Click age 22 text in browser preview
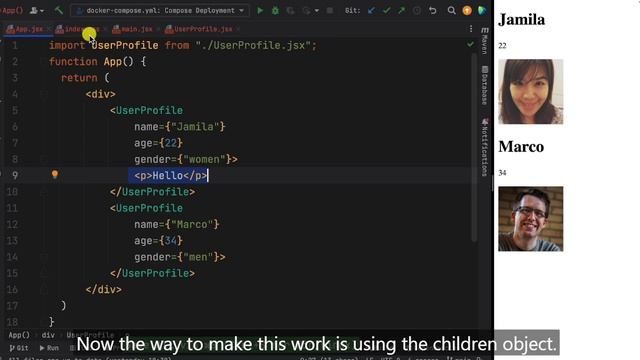This screenshot has width=640, height=360. click(502, 46)
